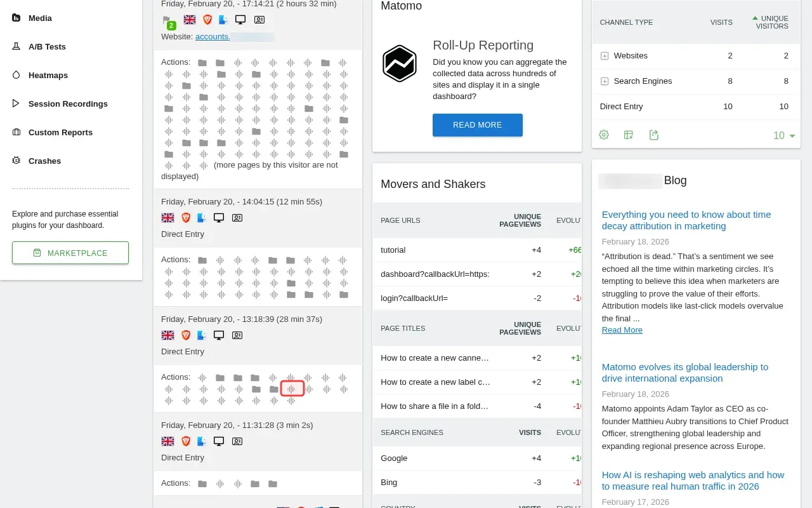Open the visitor profile ID-card icon

pyautogui.click(x=259, y=19)
